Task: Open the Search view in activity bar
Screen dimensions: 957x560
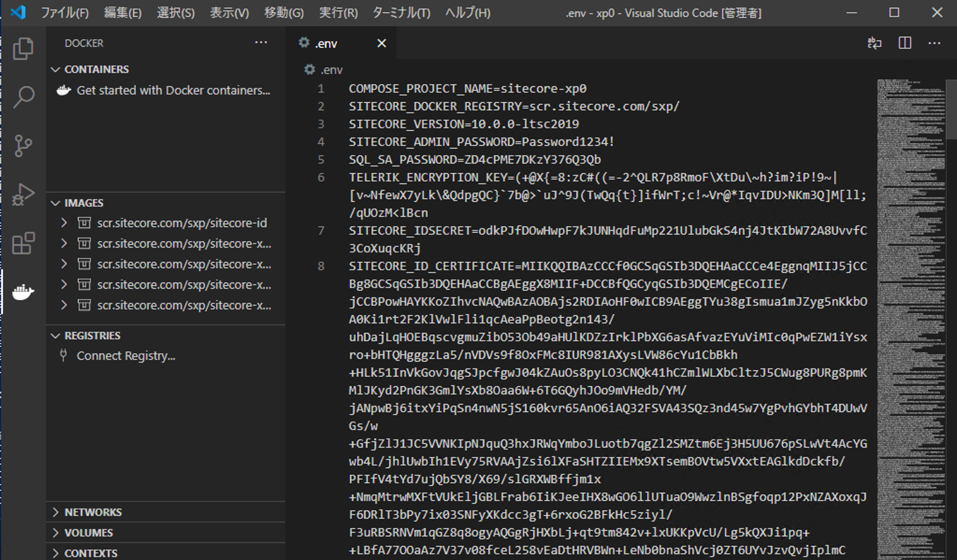Action: [x=23, y=97]
